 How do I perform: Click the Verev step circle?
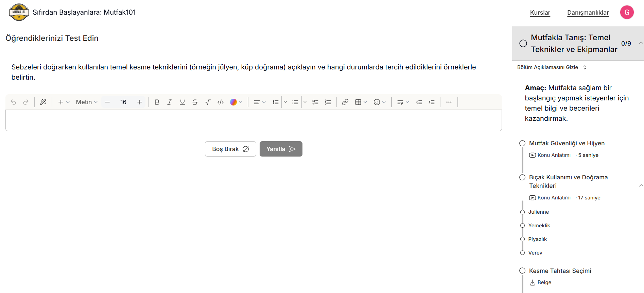click(x=523, y=253)
